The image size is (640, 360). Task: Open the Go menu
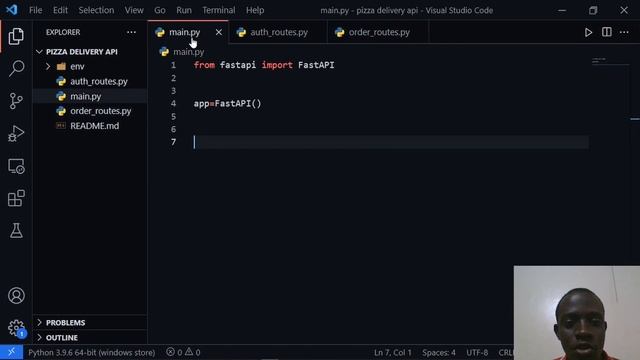pyautogui.click(x=160, y=10)
